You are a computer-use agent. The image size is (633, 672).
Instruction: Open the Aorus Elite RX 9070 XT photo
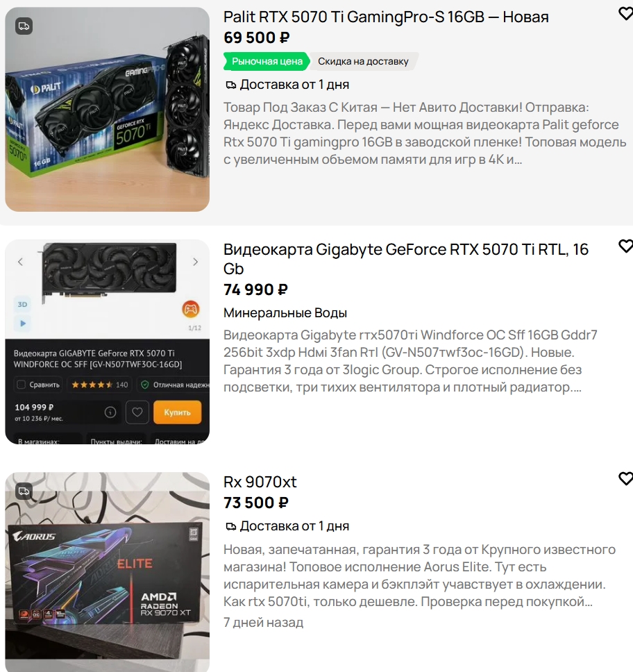tap(107, 572)
